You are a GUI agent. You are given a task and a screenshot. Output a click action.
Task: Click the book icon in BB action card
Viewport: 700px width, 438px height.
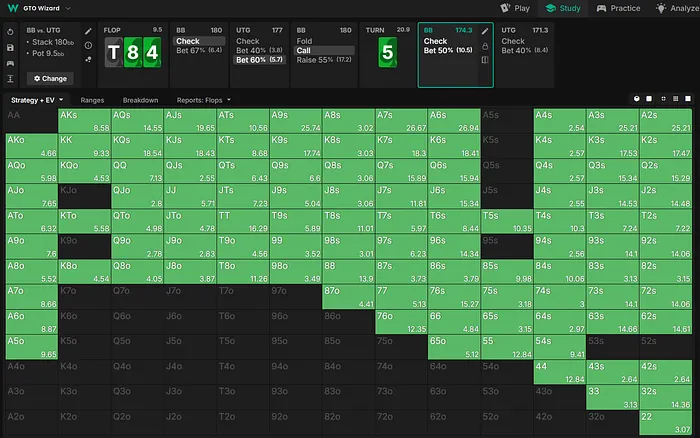tap(485, 60)
